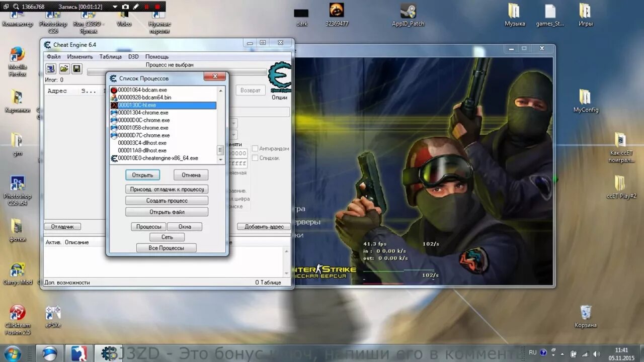The height and width of the screenshot is (362, 644).
Task: Select 00000928-bdcam64.bin in process list
Action: tap(164, 98)
